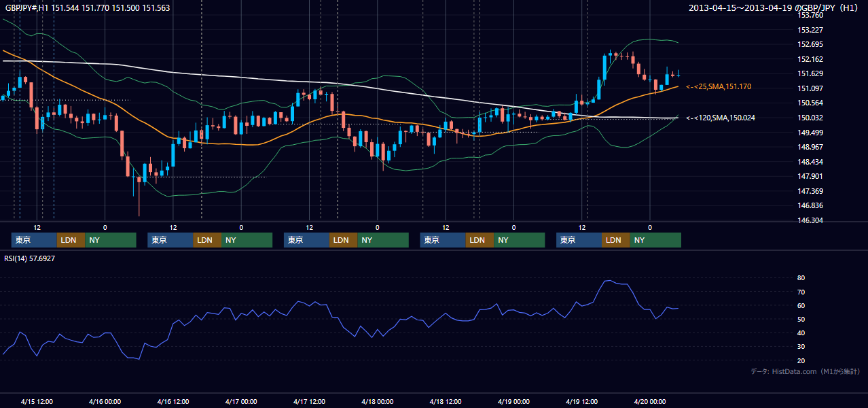The height and width of the screenshot is (408, 868).
Task: Click the 4/16 00:00 date label
Action: point(105,402)
